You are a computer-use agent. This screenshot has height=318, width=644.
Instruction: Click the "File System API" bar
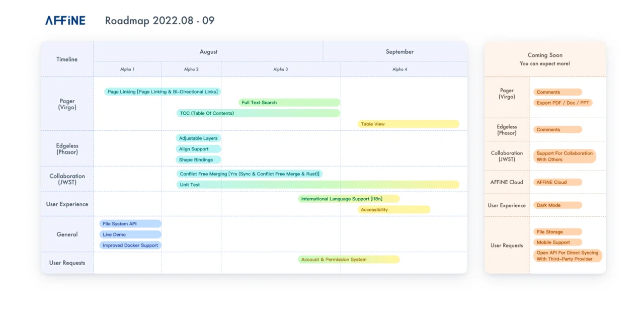tap(130, 224)
